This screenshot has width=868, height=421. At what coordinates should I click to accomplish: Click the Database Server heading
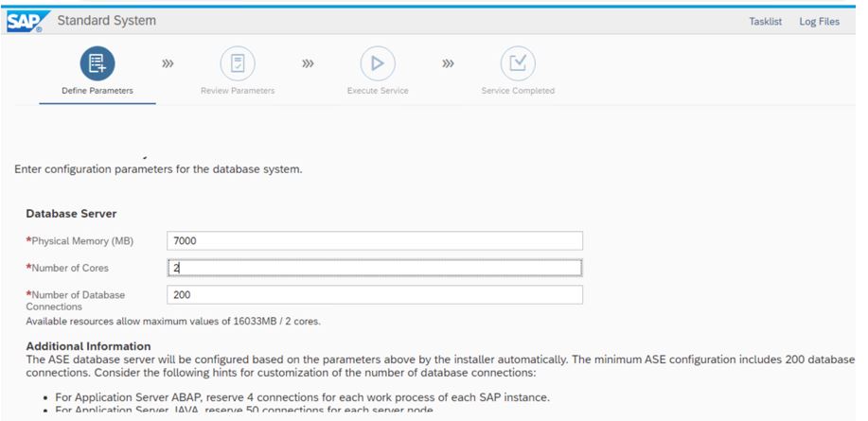tap(71, 214)
